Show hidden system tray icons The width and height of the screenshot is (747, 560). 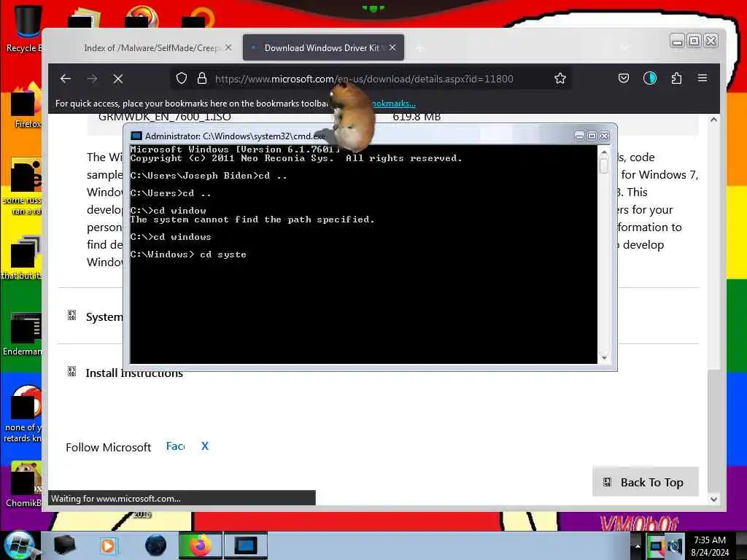pyautogui.click(x=638, y=545)
